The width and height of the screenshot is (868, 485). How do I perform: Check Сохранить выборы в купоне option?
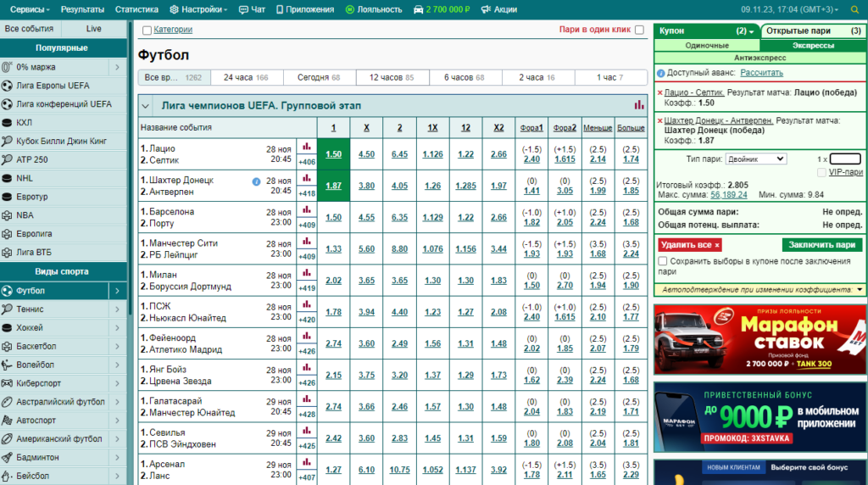663,261
